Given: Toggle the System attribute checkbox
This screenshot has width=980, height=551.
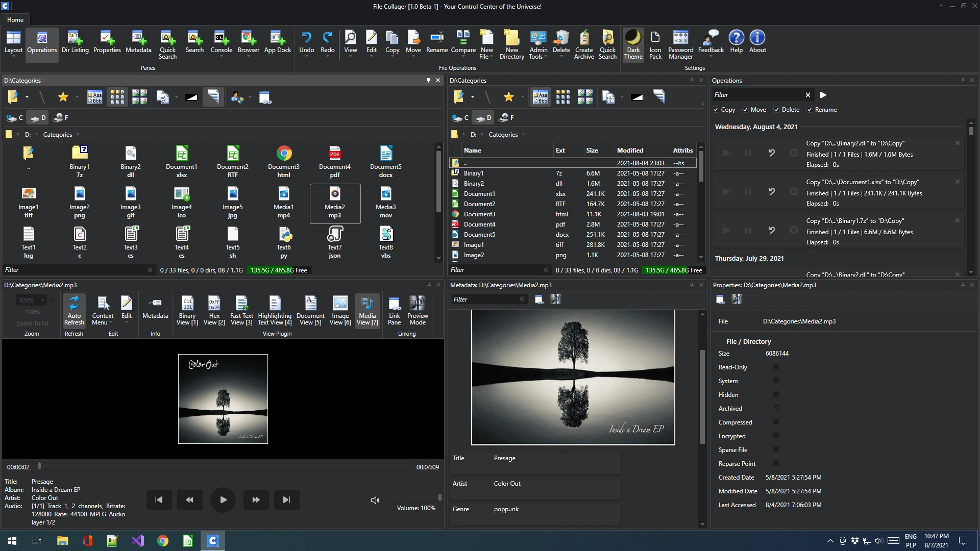Looking at the screenshot, I should click(x=776, y=381).
